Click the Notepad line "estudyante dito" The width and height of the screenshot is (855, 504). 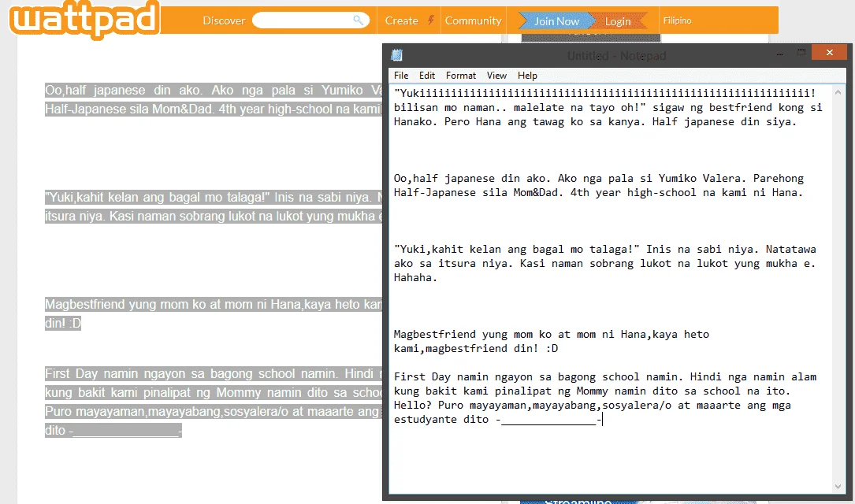point(498,419)
